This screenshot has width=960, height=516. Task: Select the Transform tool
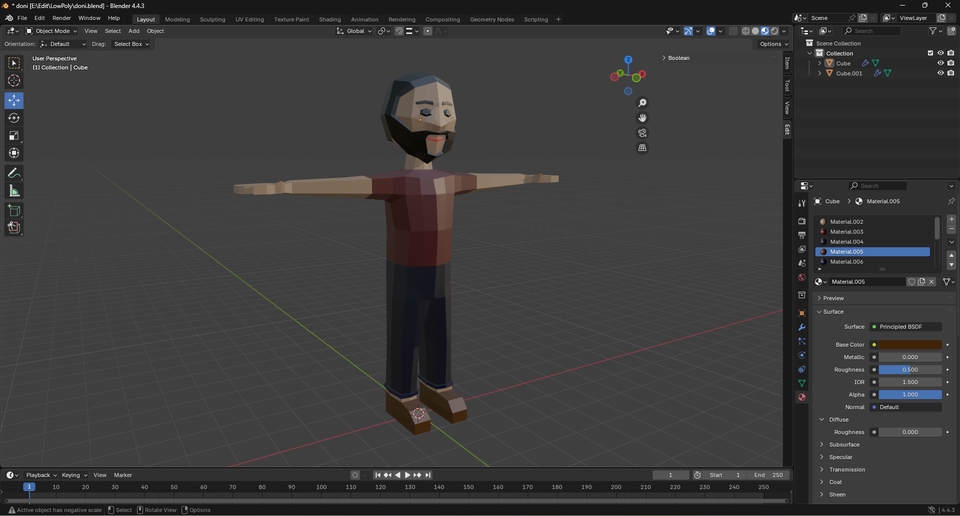coord(13,154)
